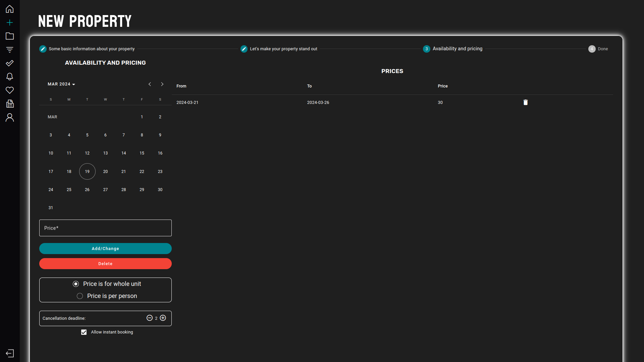
Task: Click the home icon in sidebar
Action: (x=10, y=9)
